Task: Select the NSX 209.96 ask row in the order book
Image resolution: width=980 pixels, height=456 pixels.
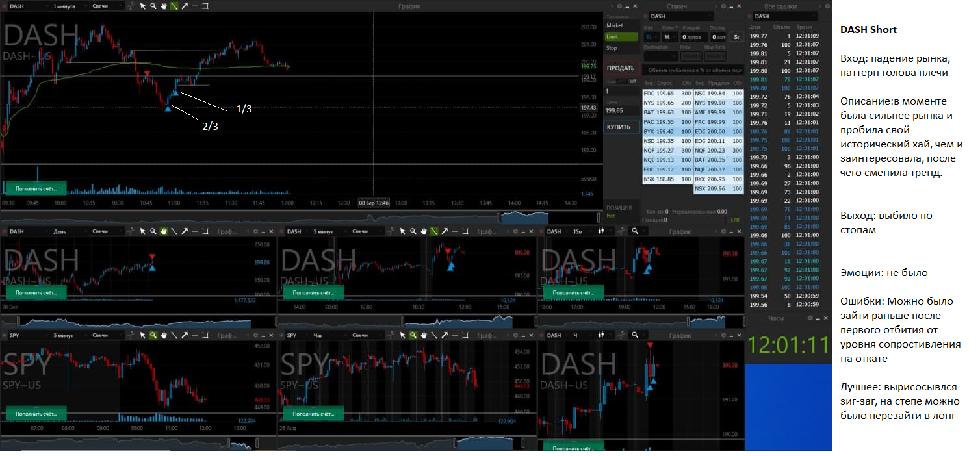Action: (719, 189)
